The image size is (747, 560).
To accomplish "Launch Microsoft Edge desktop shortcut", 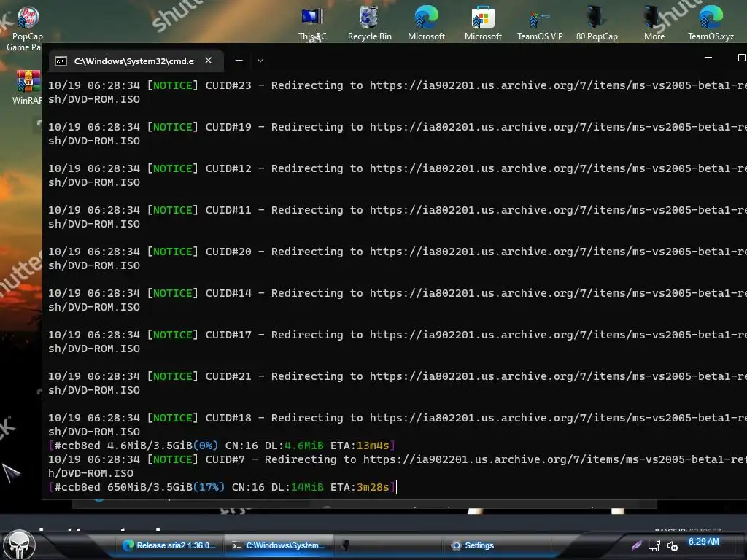I will coord(426,24).
